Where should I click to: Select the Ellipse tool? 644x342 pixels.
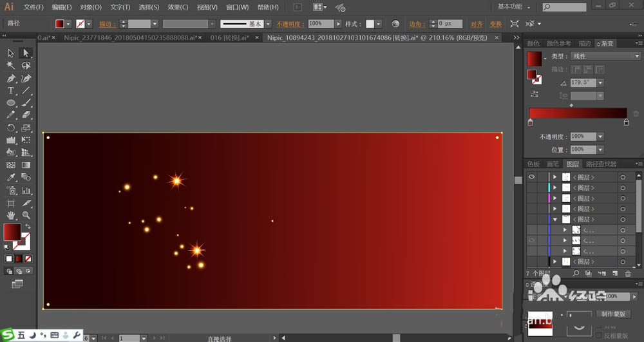click(11, 102)
